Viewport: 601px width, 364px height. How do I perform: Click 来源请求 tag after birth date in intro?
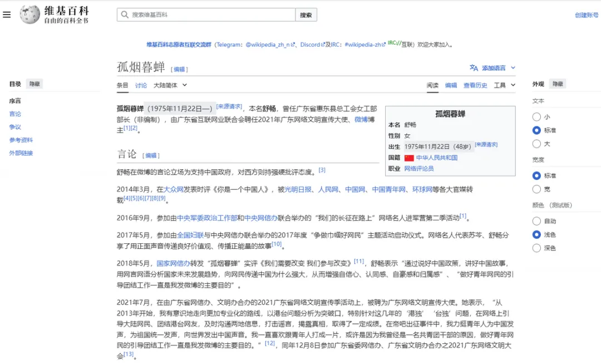pyautogui.click(x=229, y=106)
